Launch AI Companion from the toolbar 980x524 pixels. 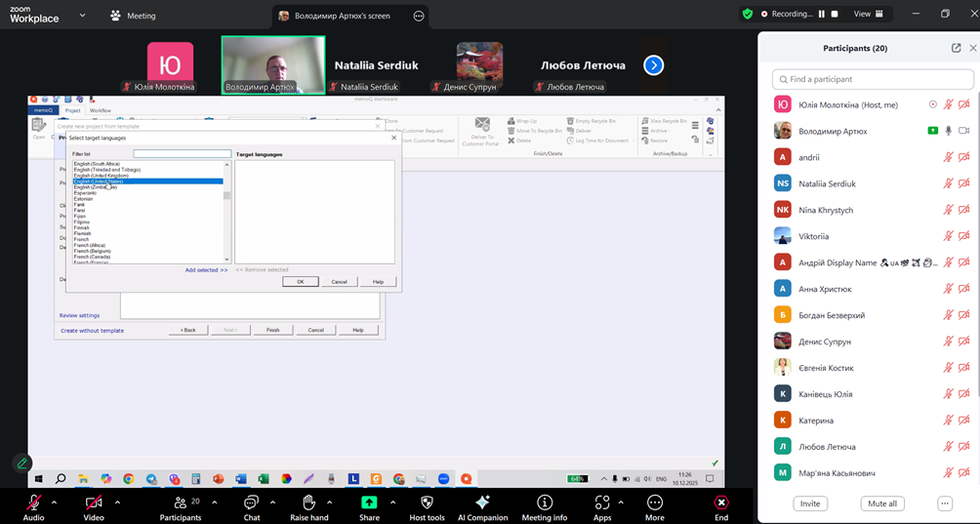click(482, 503)
